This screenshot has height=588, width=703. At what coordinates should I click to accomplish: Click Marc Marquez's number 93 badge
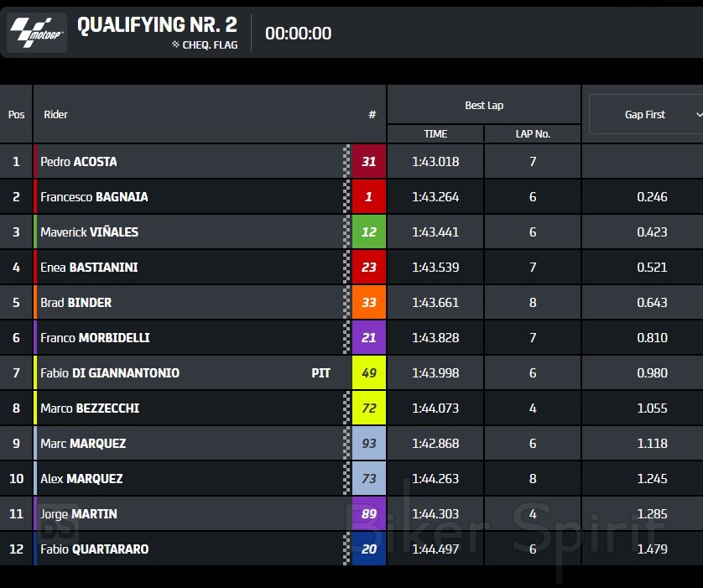click(x=369, y=444)
